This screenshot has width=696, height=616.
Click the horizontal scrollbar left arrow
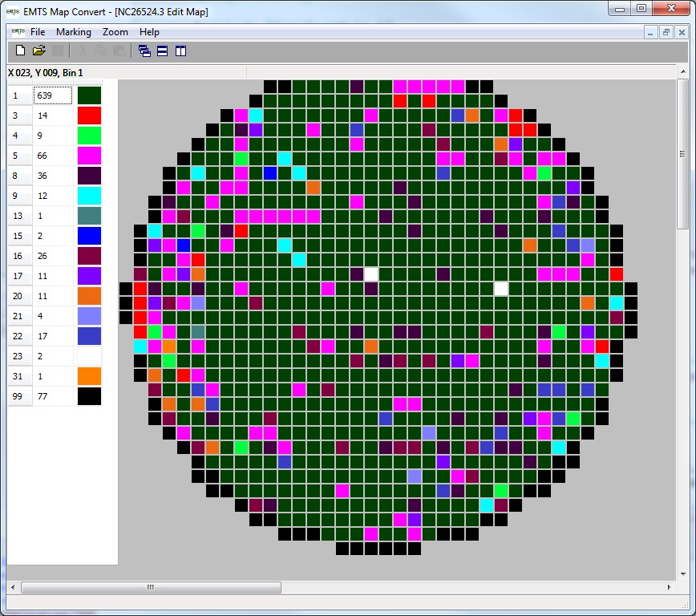(13, 587)
